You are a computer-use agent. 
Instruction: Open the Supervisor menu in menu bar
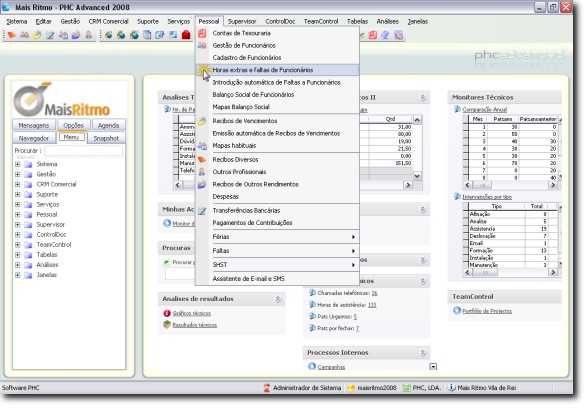click(242, 22)
